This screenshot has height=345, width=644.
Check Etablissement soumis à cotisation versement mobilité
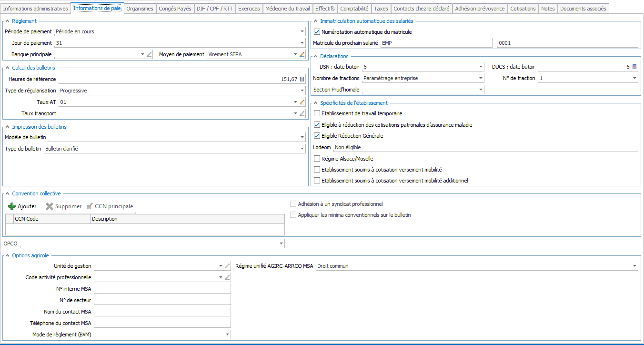click(x=317, y=170)
